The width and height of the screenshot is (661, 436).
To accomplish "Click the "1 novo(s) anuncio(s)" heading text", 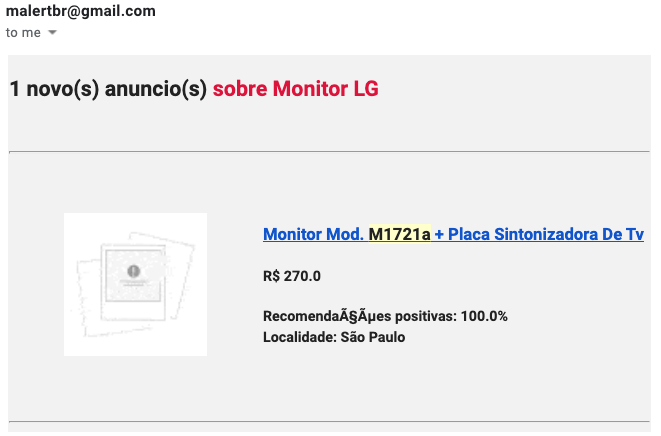I will point(108,89).
